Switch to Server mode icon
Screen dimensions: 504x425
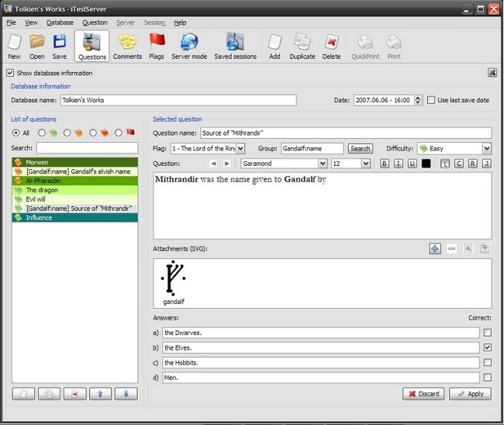(x=188, y=47)
